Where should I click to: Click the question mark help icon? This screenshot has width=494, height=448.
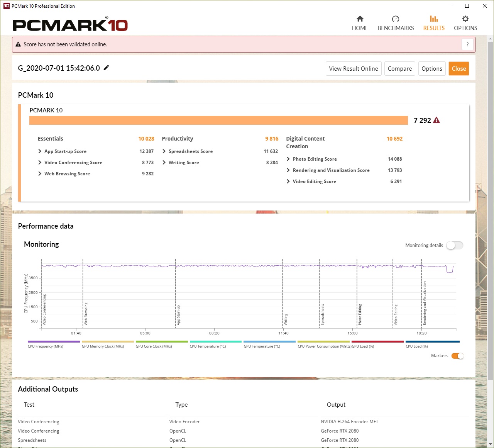tap(467, 44)
